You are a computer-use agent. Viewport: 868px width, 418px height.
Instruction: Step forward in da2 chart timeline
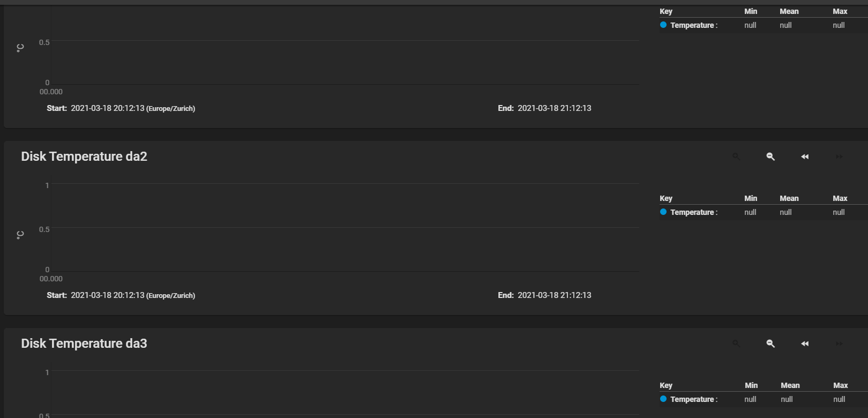pyautogui.click(x=839, y=156)
